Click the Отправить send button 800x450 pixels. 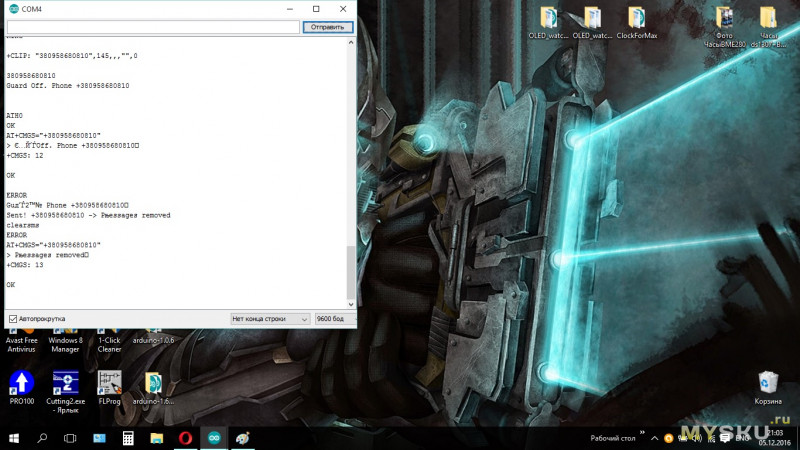click(328, 27)
